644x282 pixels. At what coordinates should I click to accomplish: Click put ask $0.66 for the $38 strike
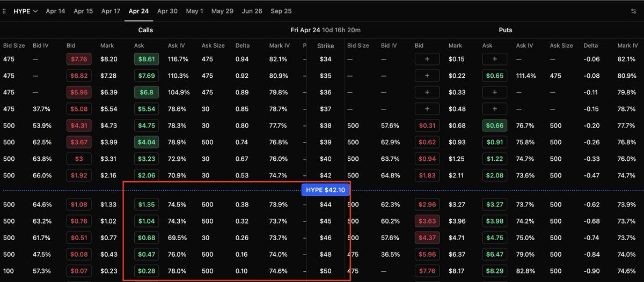pyautogui.click(x=495, y=125)
